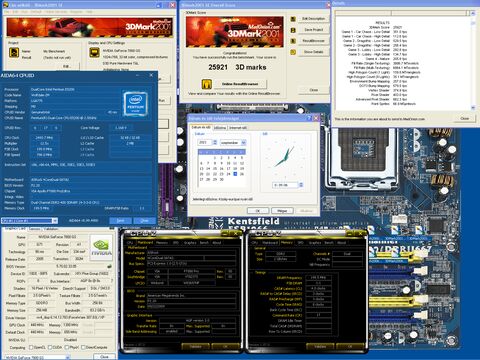Click Validate in the left CPU-Z window
The width and height of the screenshot is (480, 360).
pyautogui.click(x=195, y=347)
